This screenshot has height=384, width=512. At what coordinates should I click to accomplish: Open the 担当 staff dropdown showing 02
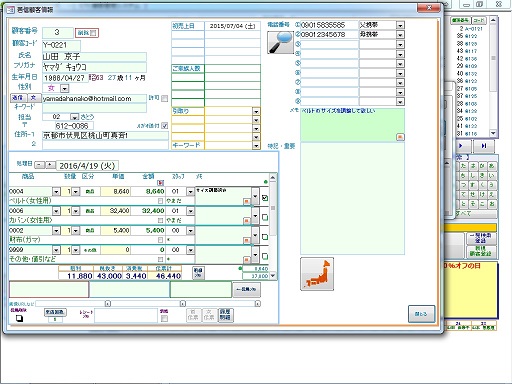point(74,117)
